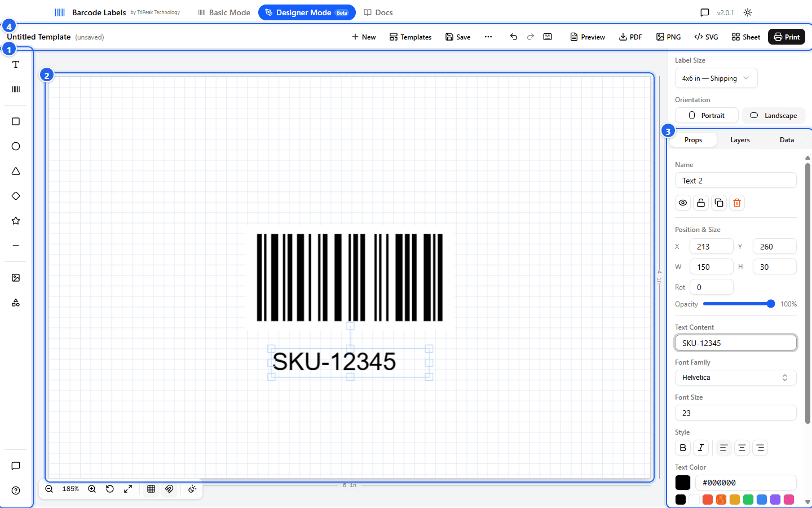
Task: Reset the canvas zoom
Action: point(110,489)
